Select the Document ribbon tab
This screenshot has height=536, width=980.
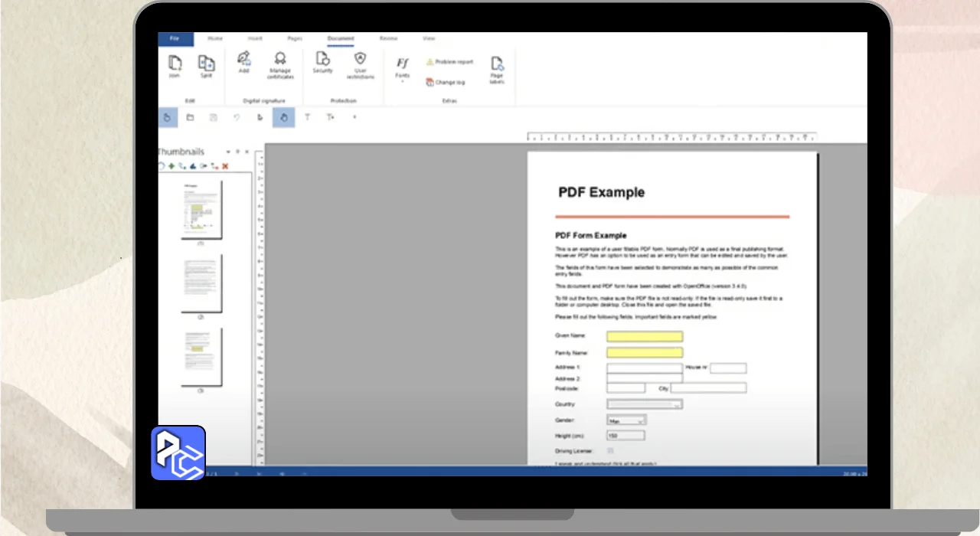[341, 38]
